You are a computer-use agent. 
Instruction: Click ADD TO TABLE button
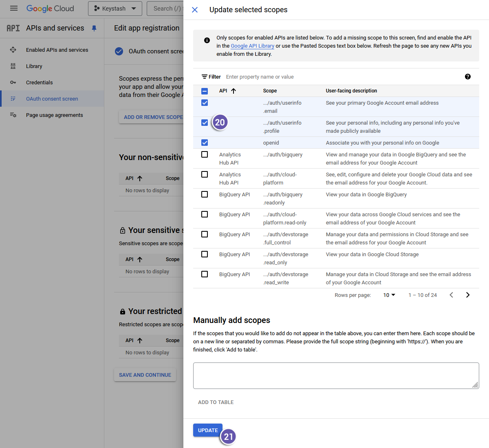tap(216, 402)
